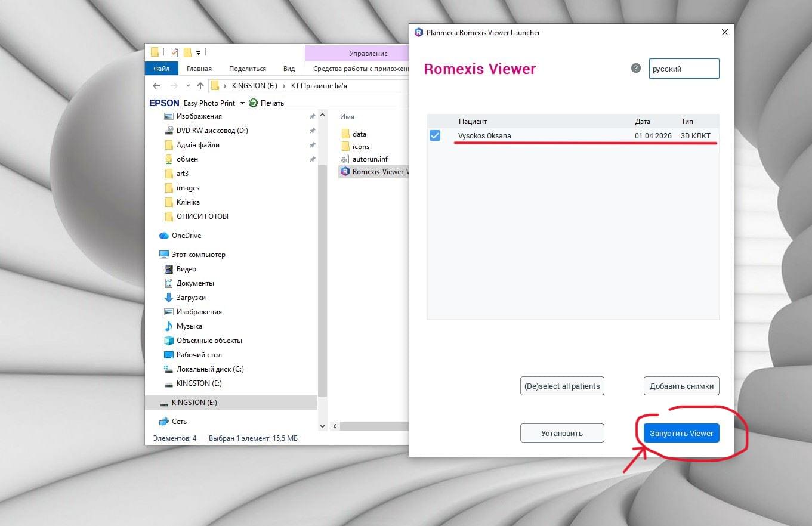Click the (De)select all patients button
This screenshot has width=812, height=526.
click(x=561, y=386)
